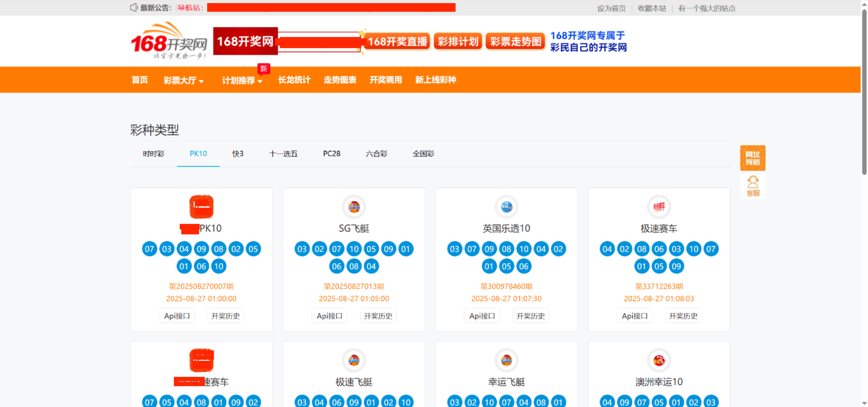Click the 英国乐透10 lottery icon
Viewport: 868px width, 407px height.
506,207
